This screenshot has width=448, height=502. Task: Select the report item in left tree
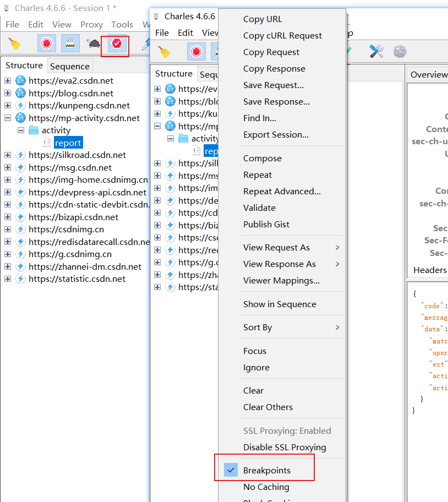[x=68, y=143]
